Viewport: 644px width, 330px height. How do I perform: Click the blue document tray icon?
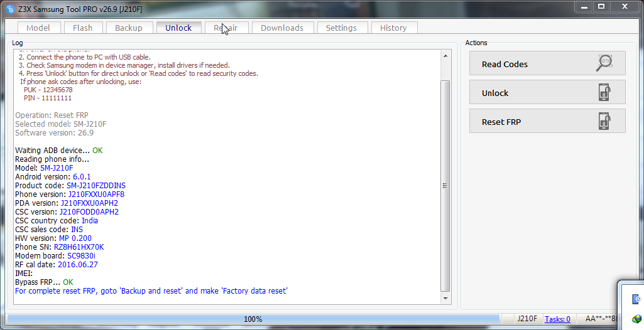(x=636, y=299)
